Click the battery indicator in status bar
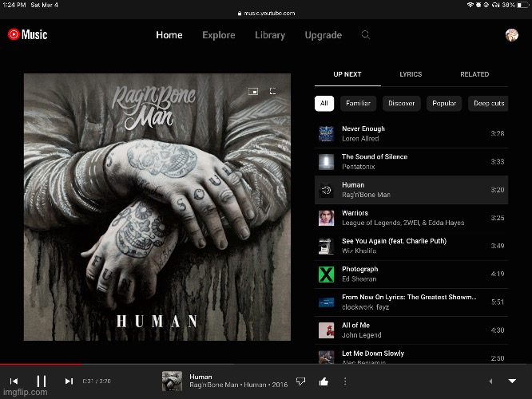The image size is (532, 399). point(523,5)
